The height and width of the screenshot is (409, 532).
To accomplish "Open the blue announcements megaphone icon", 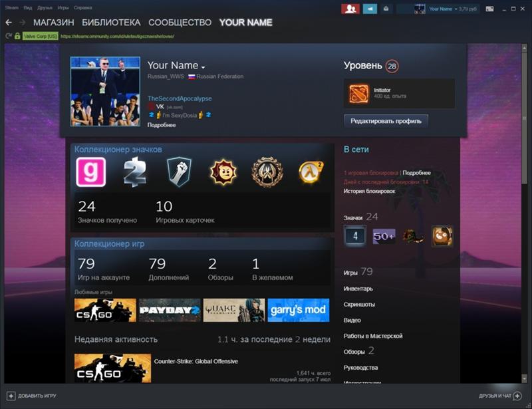I will (370, 9).
